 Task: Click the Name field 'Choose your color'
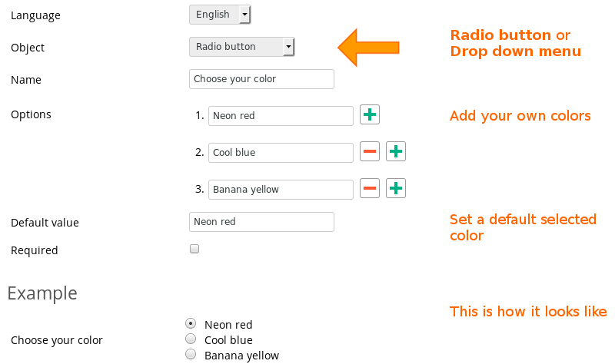(261, 79)
